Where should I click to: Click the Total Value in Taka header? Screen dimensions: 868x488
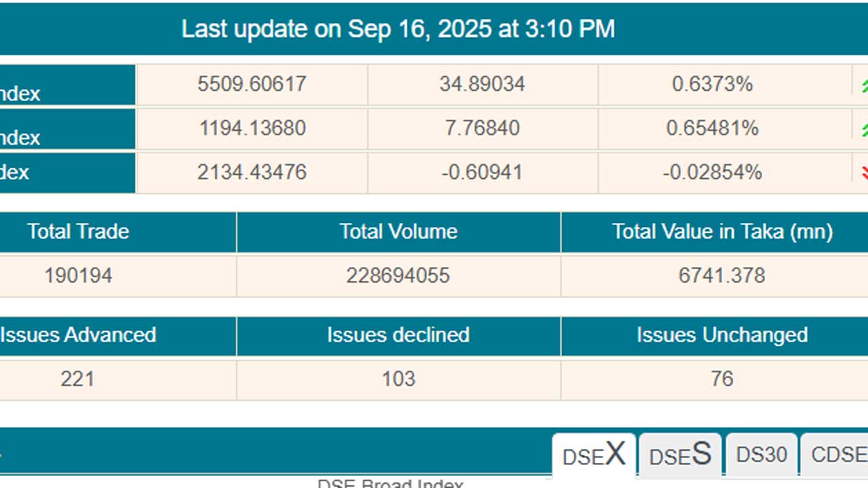[722, 232]
